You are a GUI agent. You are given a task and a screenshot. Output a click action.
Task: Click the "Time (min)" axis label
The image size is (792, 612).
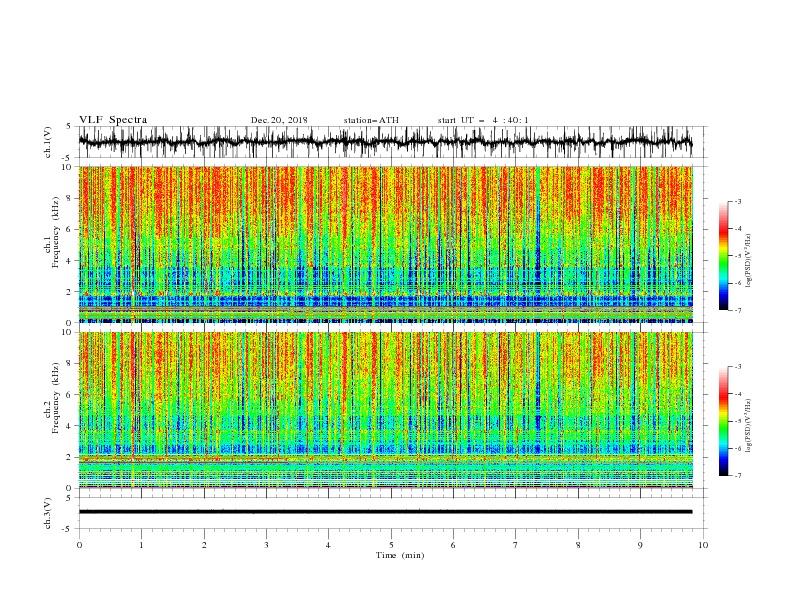400,555
